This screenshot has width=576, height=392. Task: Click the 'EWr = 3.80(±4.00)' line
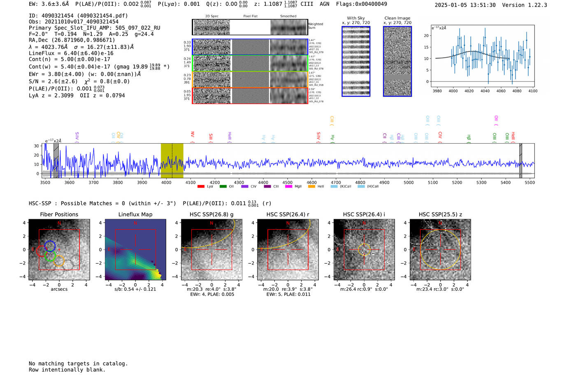[85, 74]
